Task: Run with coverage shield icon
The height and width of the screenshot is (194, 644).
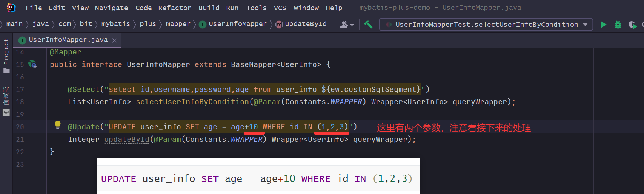Action: click(632, 25)
